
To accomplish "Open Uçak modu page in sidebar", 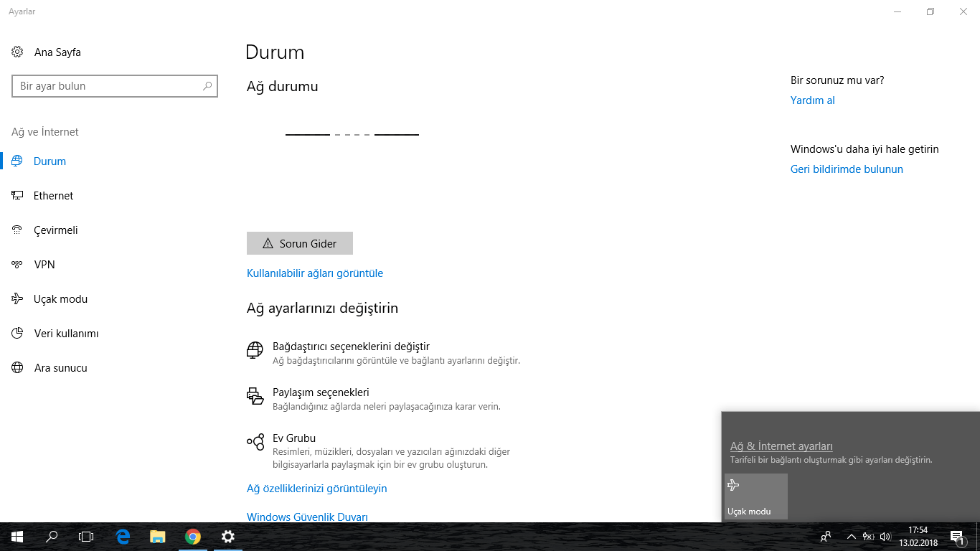I will 60,299.
